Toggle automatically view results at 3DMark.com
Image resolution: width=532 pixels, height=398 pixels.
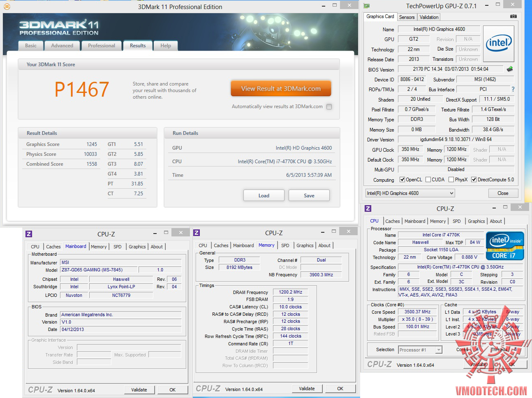tap(329, 106)
